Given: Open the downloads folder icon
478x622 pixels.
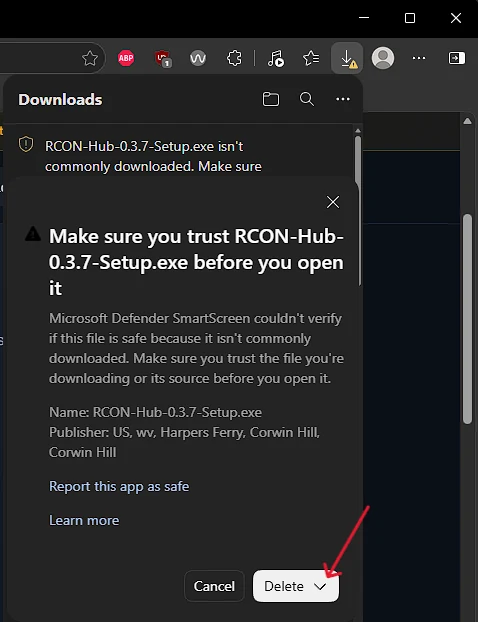Looking at the screenshot, I should 271,99.
